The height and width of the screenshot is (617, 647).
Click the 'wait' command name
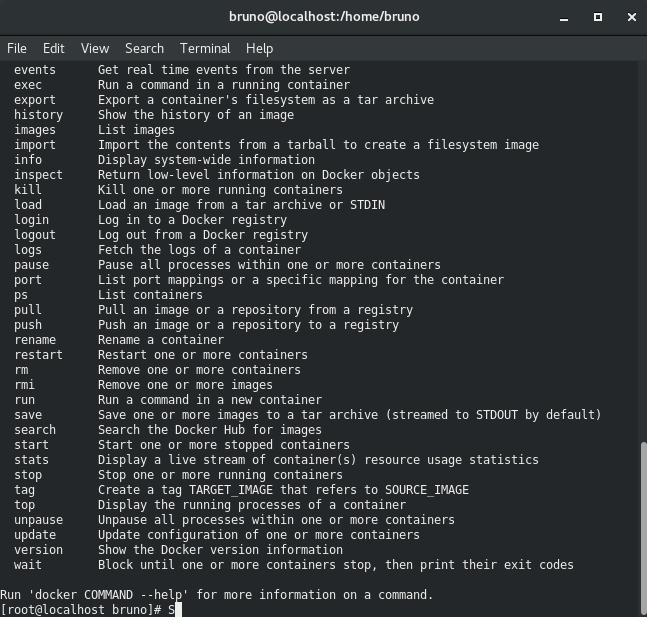click(x=28, y=565)
